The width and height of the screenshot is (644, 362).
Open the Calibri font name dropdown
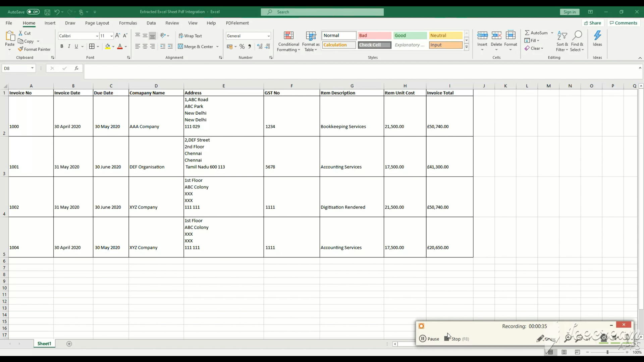pos(97,36)
